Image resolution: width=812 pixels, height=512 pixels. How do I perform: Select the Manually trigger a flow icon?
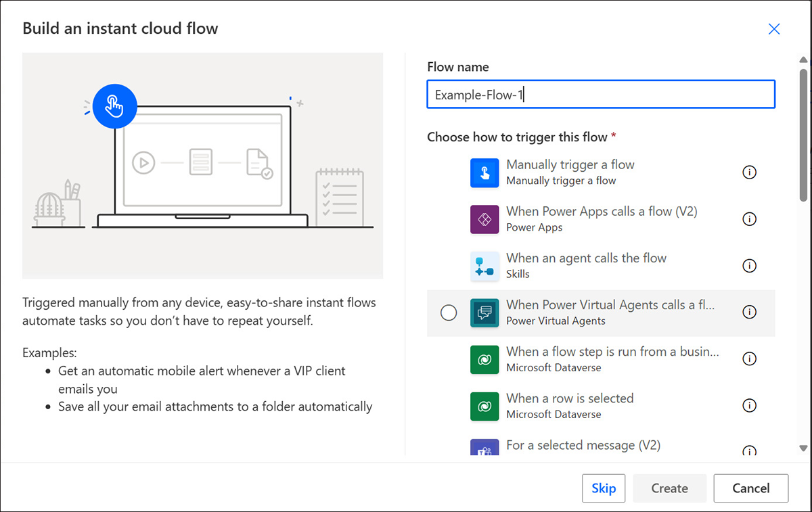tap(484, 172)
